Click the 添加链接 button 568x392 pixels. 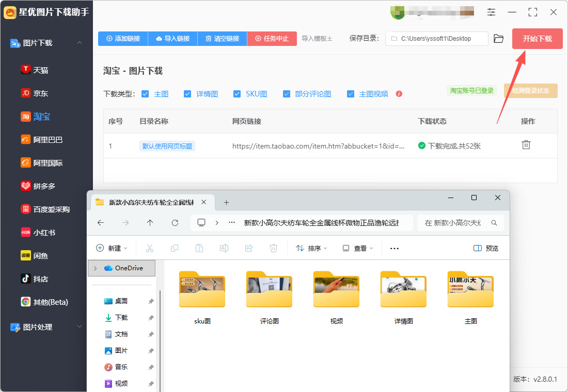point(123,38)
